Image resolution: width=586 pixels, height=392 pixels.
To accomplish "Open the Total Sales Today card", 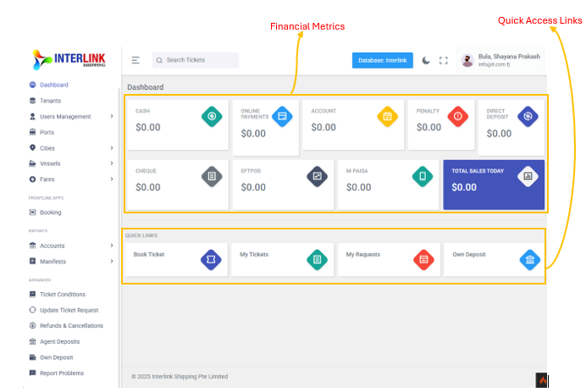I will point(493,185).
